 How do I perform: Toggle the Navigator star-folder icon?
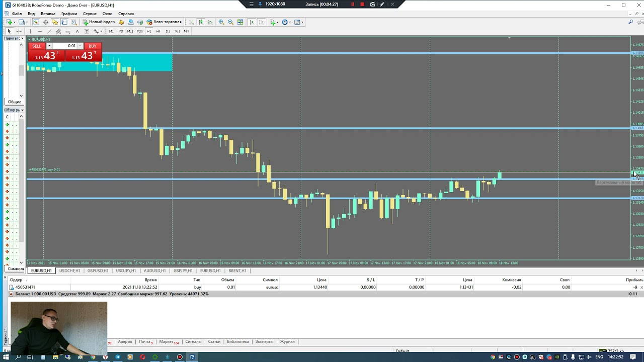[x=55, y=22]
